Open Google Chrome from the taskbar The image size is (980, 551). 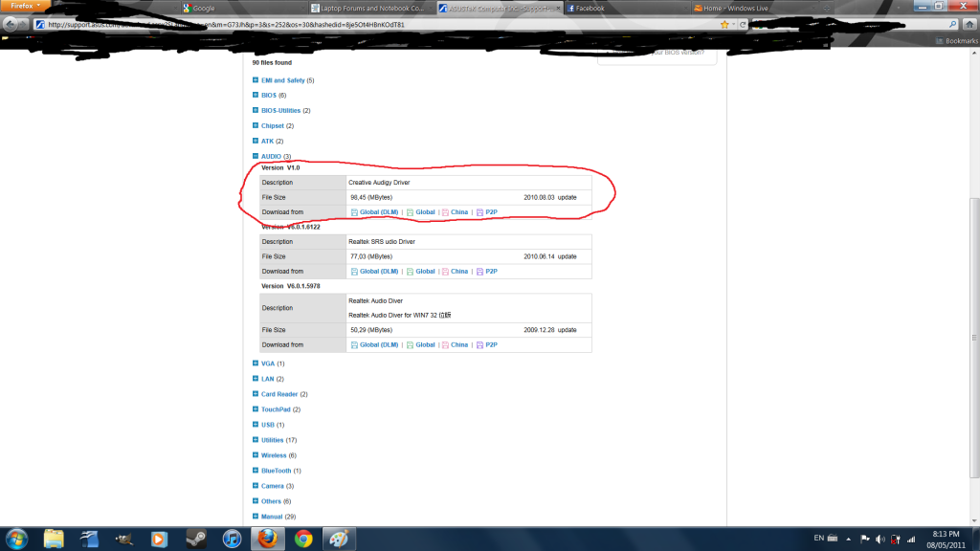(x=303, y=539)
